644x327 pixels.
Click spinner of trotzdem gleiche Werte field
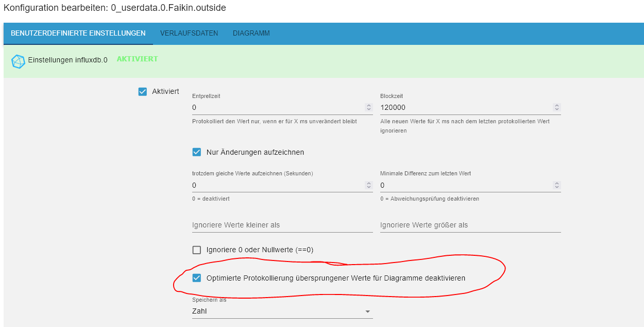click(368, 185)
